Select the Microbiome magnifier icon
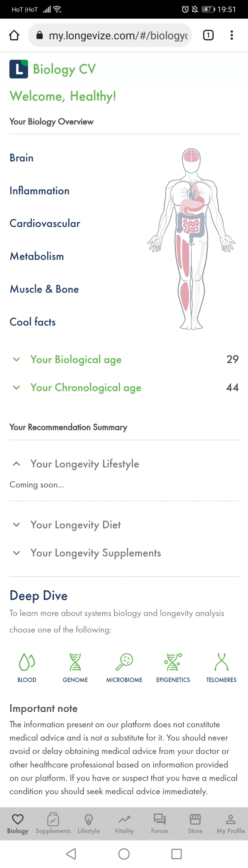 (x=124, y=662)
